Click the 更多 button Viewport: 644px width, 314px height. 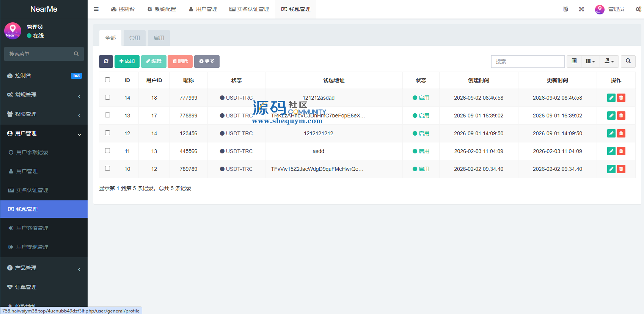tap(207, 61)
